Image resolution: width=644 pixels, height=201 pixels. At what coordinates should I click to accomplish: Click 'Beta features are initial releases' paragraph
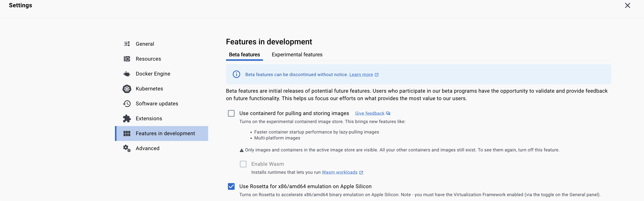417,95
